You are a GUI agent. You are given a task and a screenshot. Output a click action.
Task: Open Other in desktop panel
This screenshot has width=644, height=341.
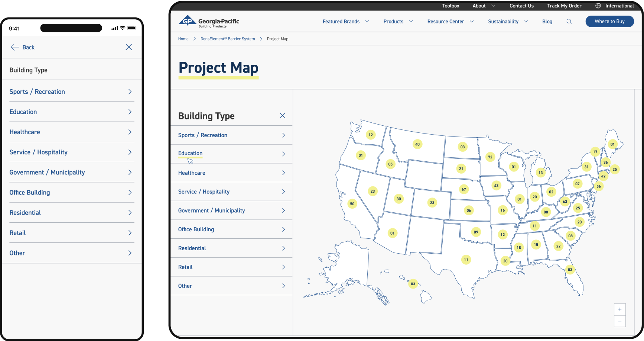pos(232,286)
